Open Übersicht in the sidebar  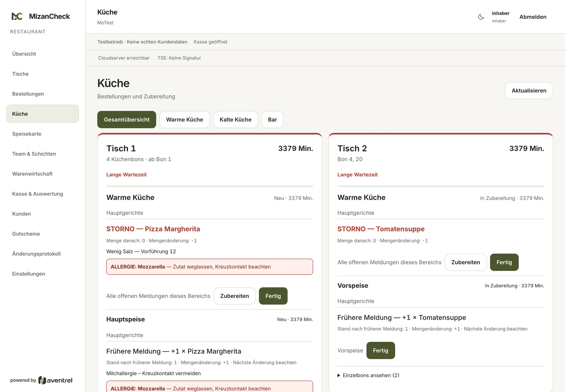pyautogui.click(x=42, y=54)
